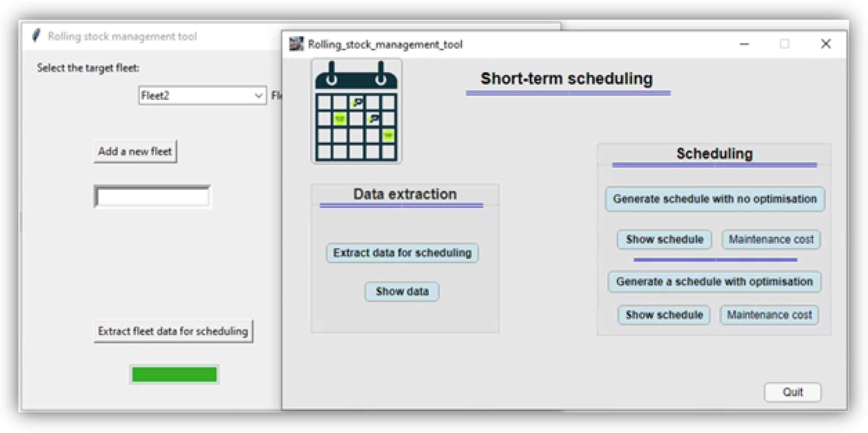Open the Fleet2 target fleet dropdown
Image resolution: width=868 pixels, height=433 pixels.
[x=258, y=96]
